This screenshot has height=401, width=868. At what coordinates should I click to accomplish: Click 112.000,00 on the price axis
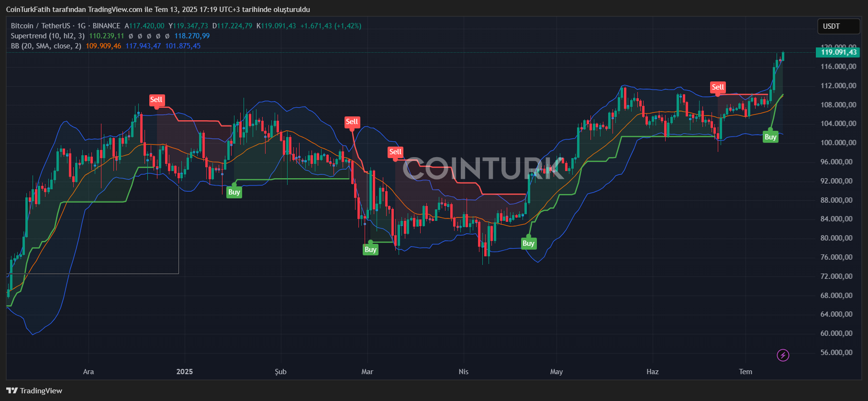838,86
